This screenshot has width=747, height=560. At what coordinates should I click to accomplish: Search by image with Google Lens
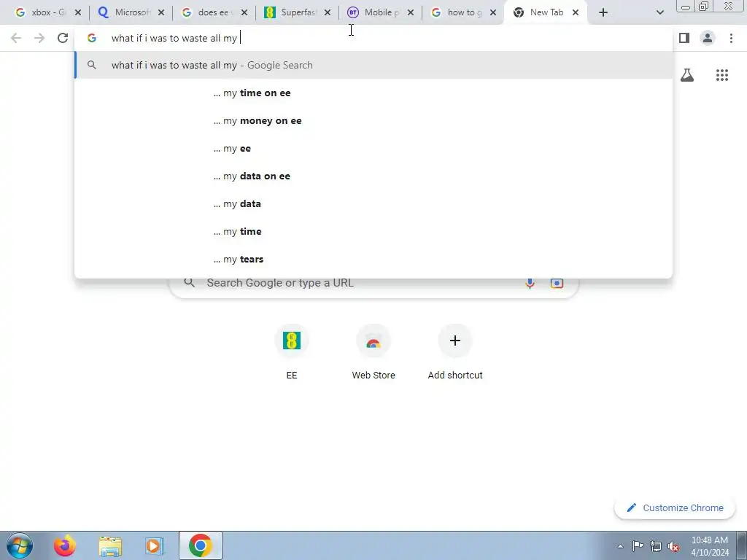pyautogui.click(x=557, y=283)
